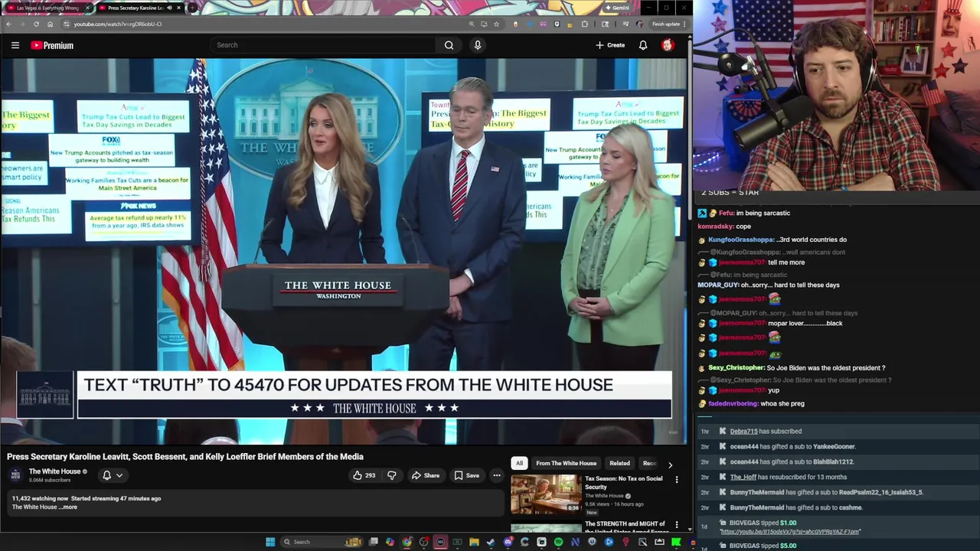
Task: Open options for Tax Season video
Action: pyautogui.click(x=676, y=480)
